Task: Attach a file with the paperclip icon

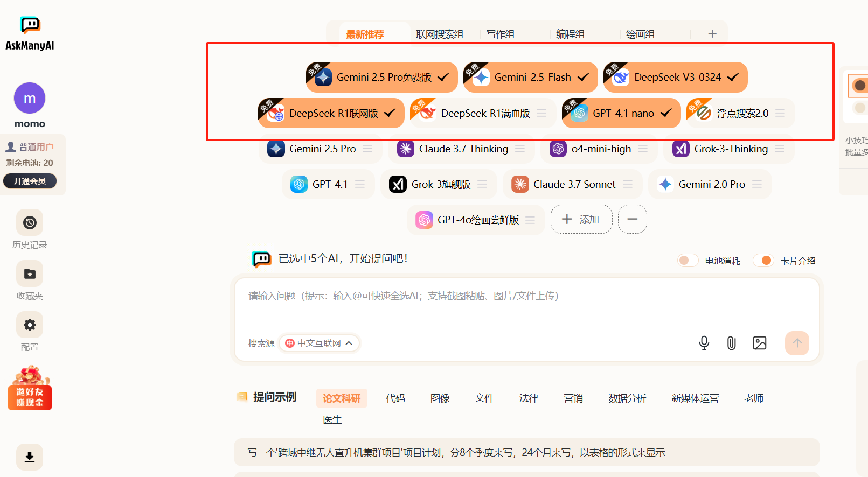Action: [x=731, y=343]
